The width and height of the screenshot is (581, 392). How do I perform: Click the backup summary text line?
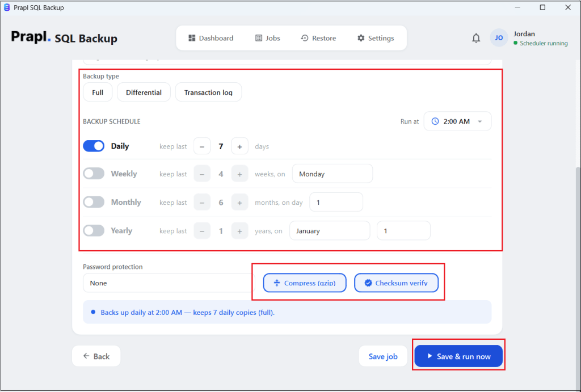point(187,313)
